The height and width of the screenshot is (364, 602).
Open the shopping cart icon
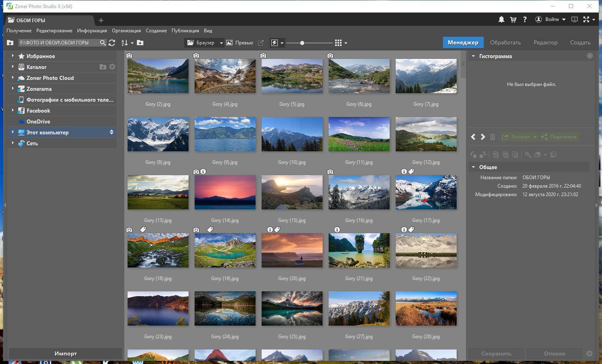(x=513, y=19)
